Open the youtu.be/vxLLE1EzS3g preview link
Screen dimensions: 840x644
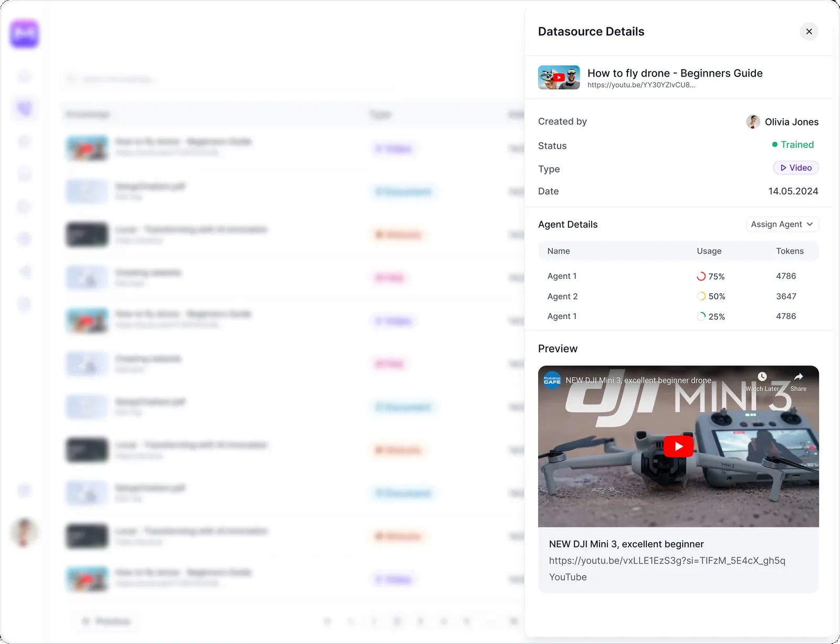667,560
